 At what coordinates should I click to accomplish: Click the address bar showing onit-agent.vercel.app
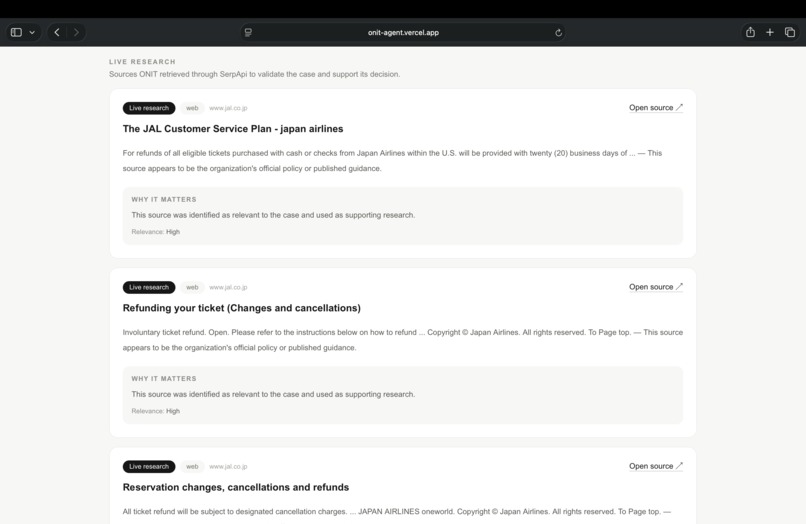point(403,32)
